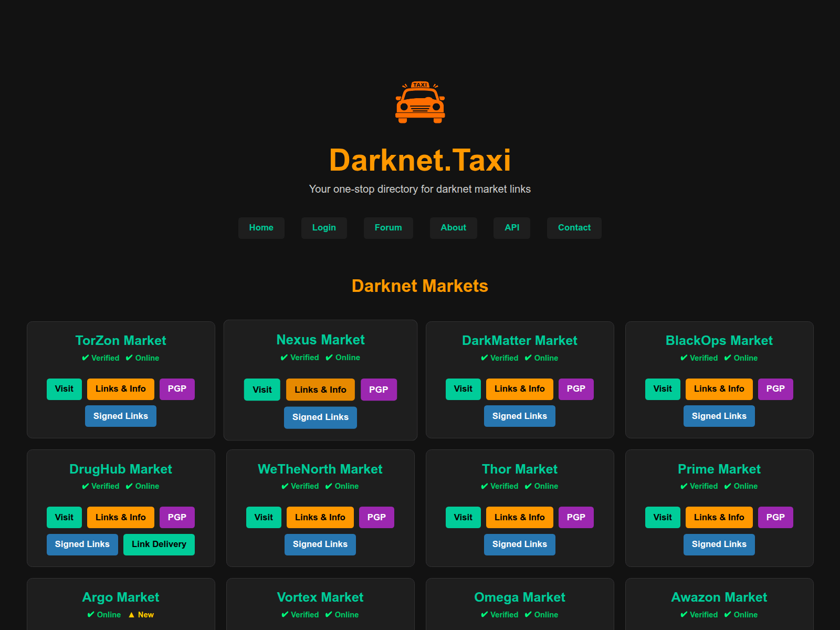This screenshot has height=630, width=840.
Task: Click Visit button under DrugHub Market
Action: [64, 518]
